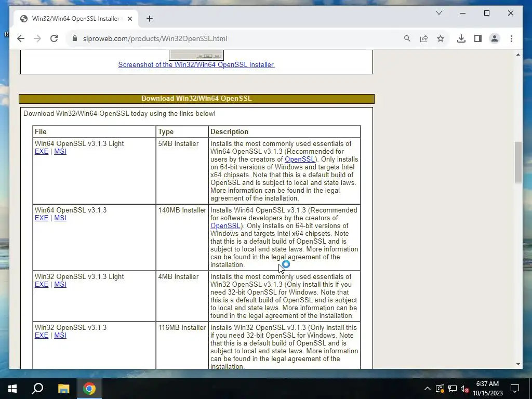Click the 'File' column header
The width and height of the screenshot is (532, 399).
pyautogui.click(x=94, y=131)
